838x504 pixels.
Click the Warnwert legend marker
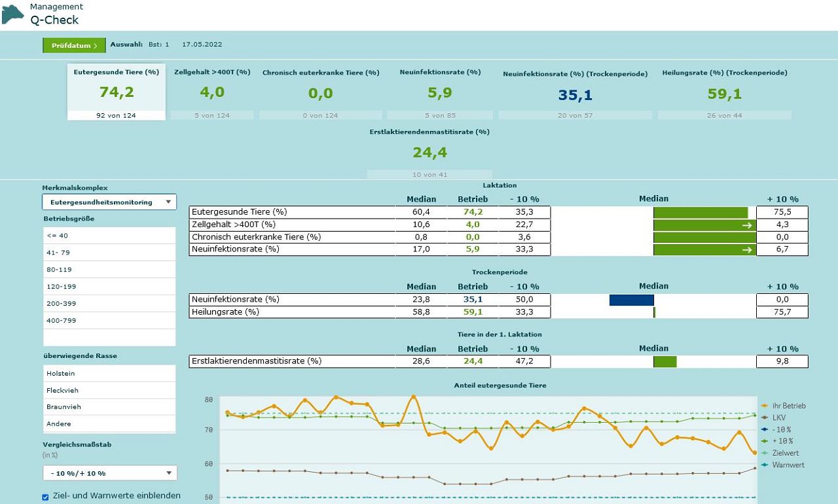765,465
